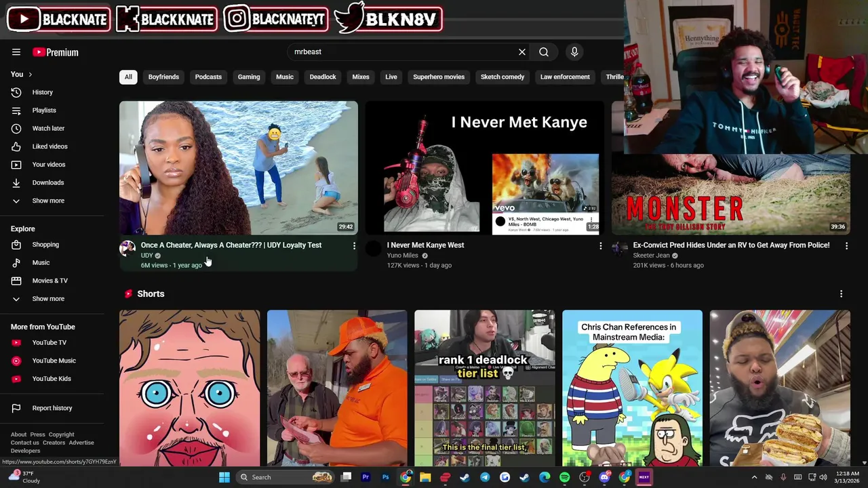Play the UDY Loyalty Test thumbnail
This screenshot has width=868, height=488.
(x=239, y=167)
